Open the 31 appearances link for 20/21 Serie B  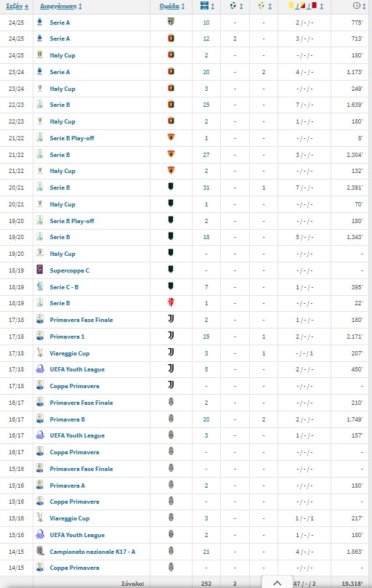[206, 188]
